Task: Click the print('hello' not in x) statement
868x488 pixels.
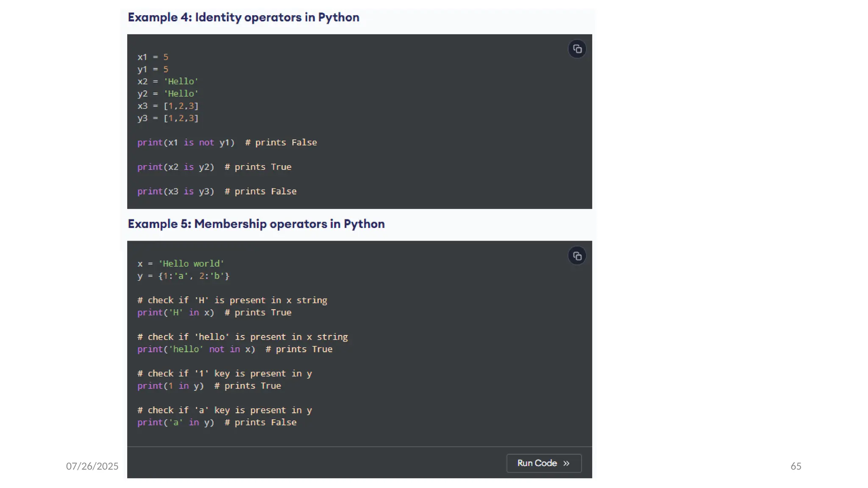Action: pyautogui.click(x=196, y=349)
